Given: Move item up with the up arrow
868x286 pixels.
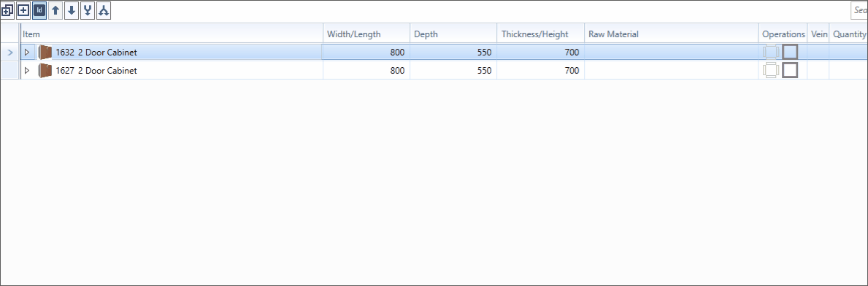Looking at the screenshot, I should 55,10.
